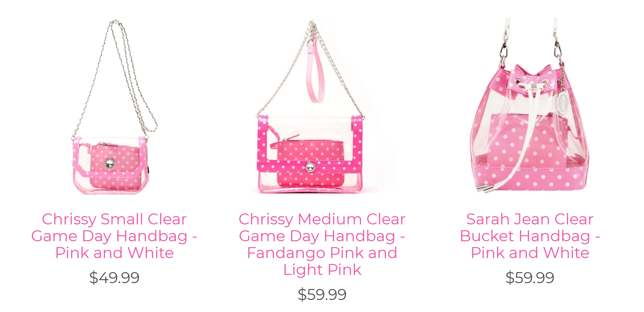Click the Chrissy Small Clear Game Day Handbag title
This screenshot has height=312, width=644.
[x=114, y=236]
